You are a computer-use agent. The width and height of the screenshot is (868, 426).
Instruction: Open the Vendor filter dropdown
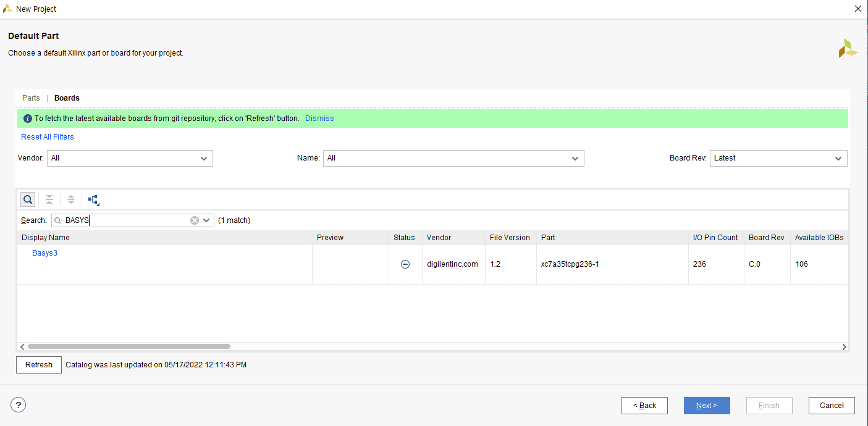(129, 158)
